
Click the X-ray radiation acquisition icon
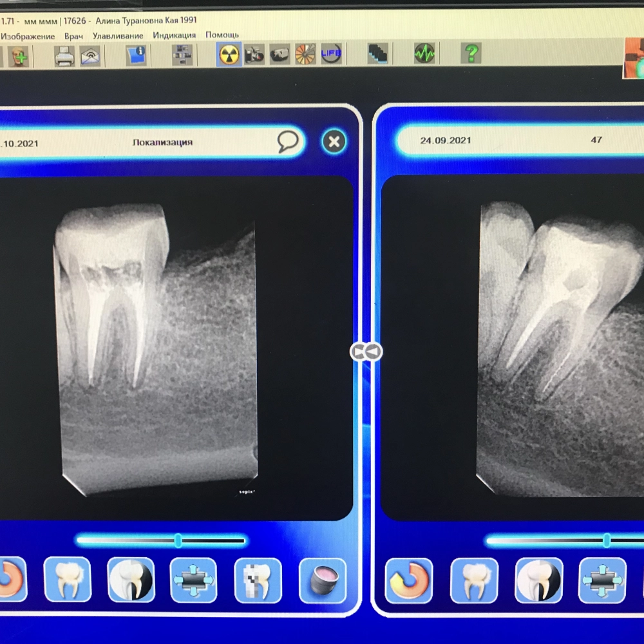click(x=229, y=54)
